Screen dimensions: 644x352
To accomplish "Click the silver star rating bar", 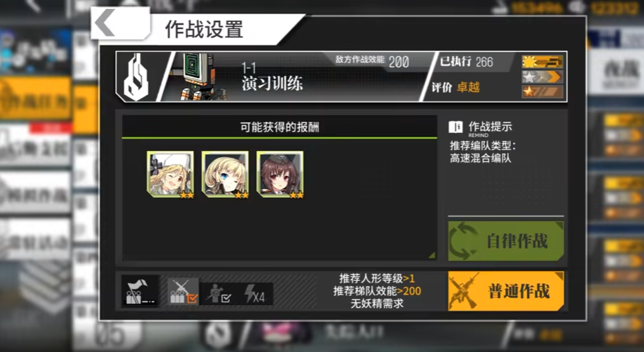I will coord(542,77).
